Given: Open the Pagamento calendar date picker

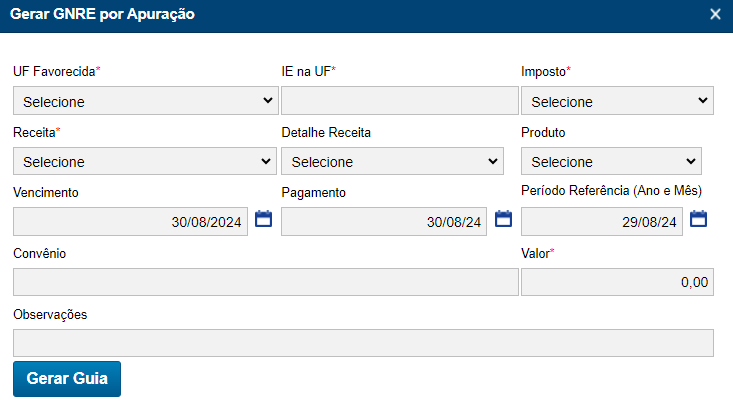Looking at the screenshot, I should (504, 219).
